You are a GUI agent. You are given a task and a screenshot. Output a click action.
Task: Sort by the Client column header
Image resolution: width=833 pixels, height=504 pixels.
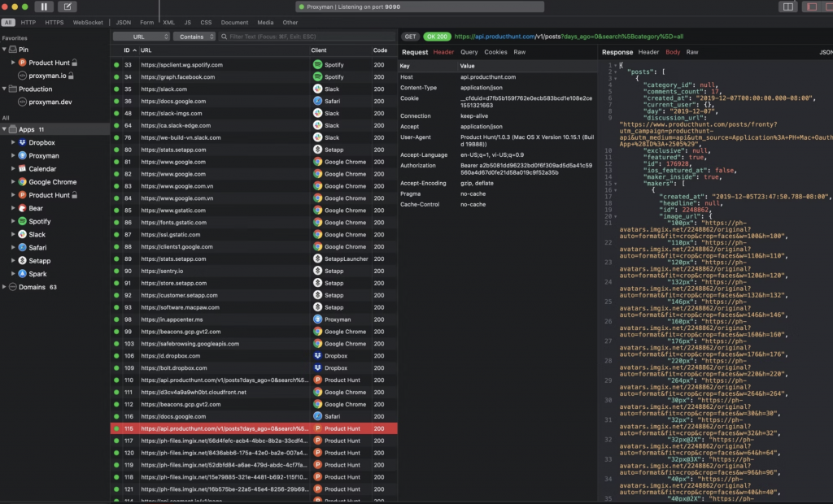pyautogui.click(x=319, y=50)
